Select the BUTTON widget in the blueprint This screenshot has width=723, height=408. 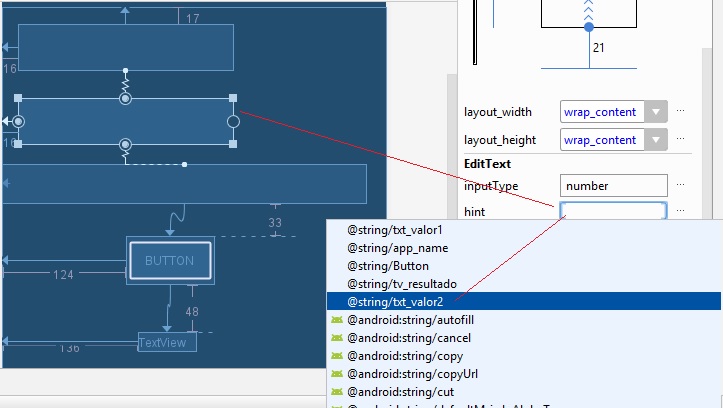pos(169,261)
